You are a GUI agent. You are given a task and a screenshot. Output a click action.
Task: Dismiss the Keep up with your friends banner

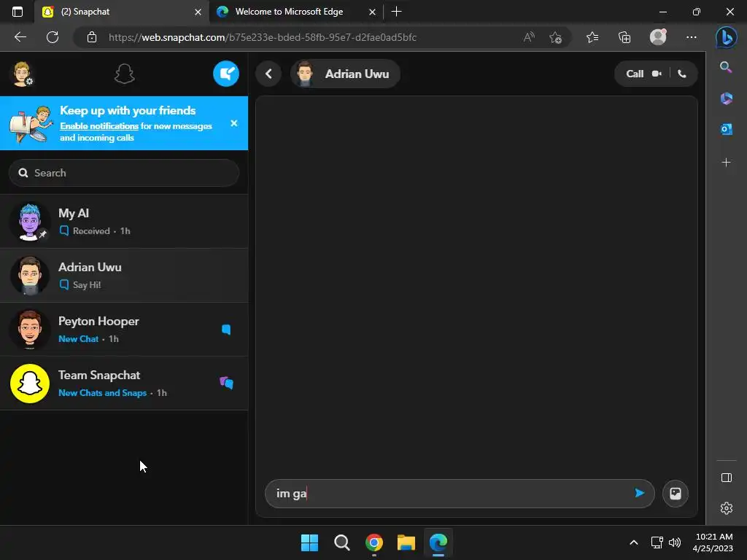(x=234, y=123)
